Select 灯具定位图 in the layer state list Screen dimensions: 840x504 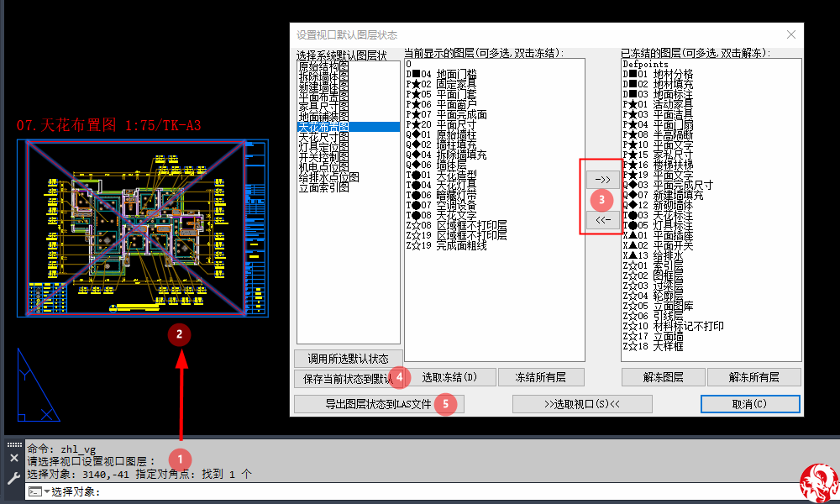pos(324,147)
